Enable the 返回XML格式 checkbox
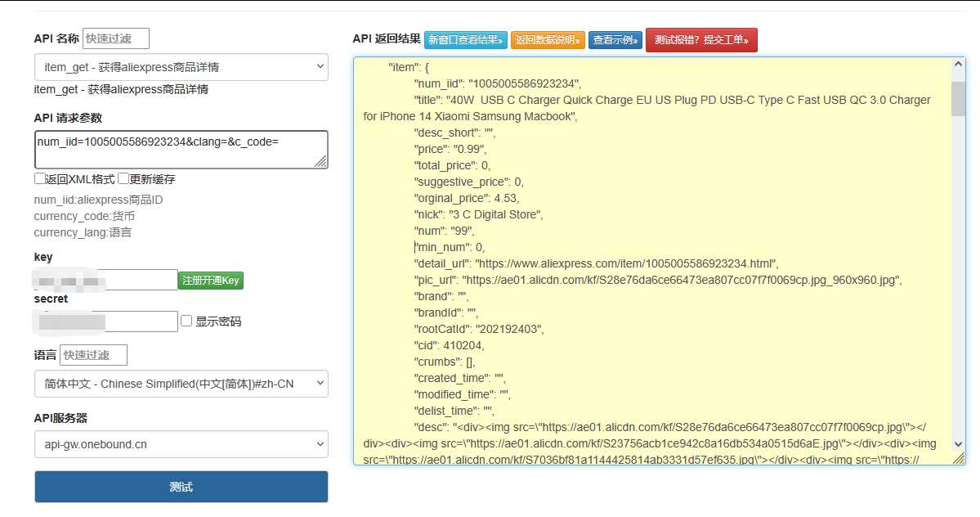980x517 pixels. pyautogui.click(x=40, y=179)
